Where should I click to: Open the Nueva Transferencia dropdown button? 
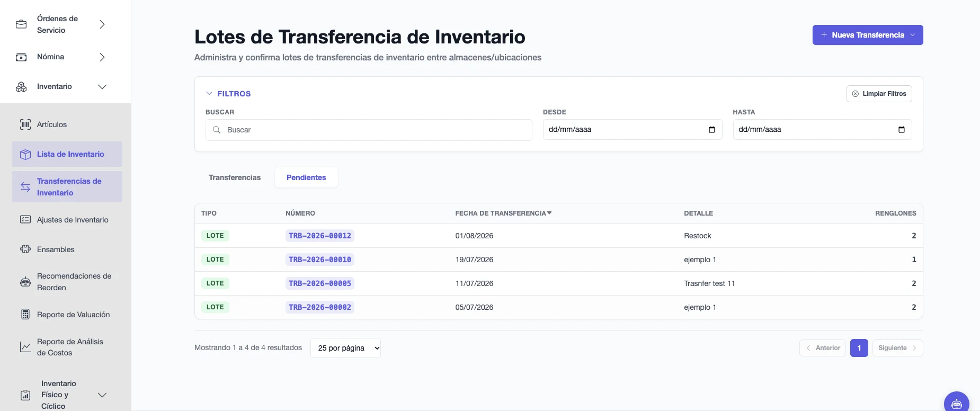(868, 35)
